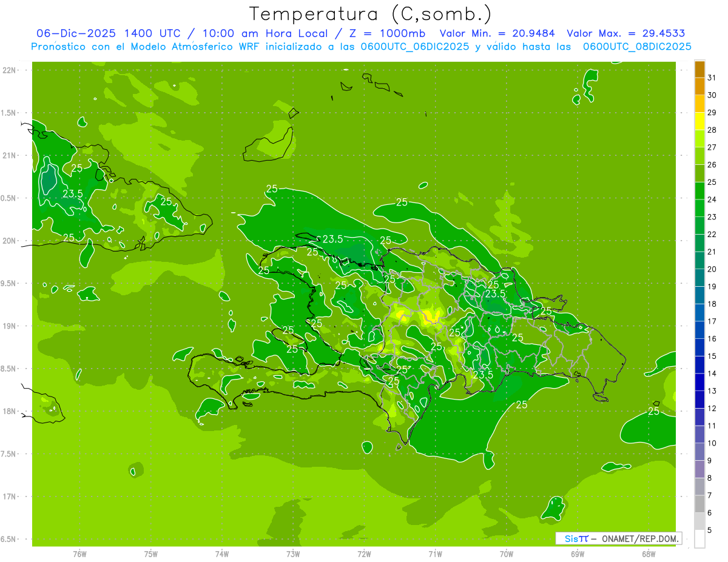This screenshot has width=728, height=562.
Task: Click the "70W" longitude axis label
Action: point(507,554)
